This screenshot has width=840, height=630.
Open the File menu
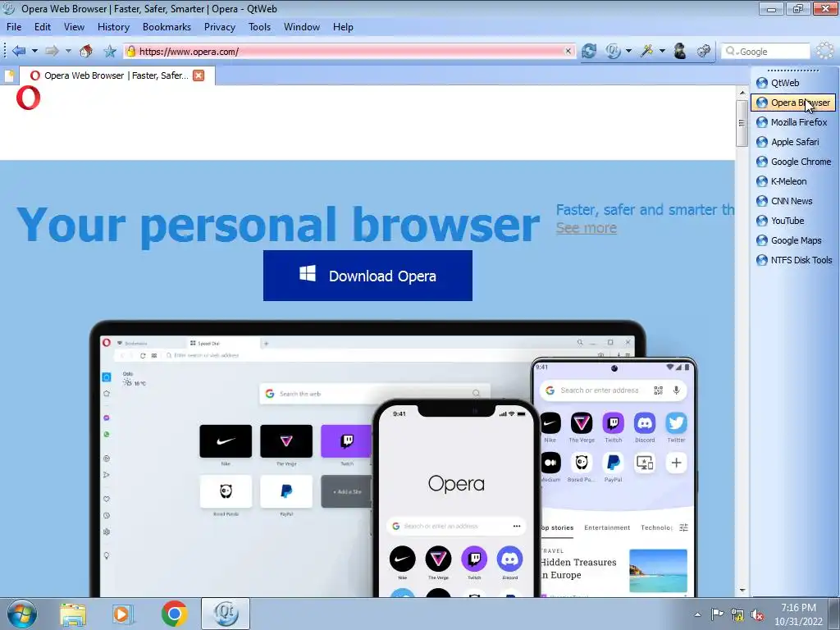click(x=14, y=27)
